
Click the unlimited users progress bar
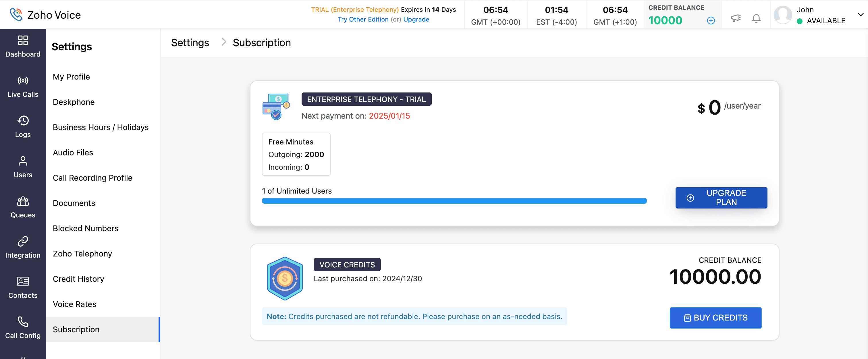[x=454, y=201]
